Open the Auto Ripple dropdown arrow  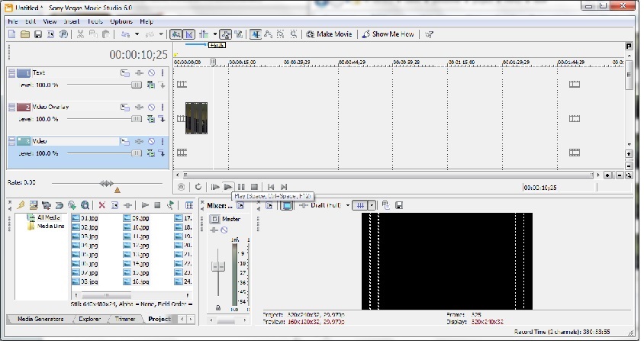pos(215,34)
